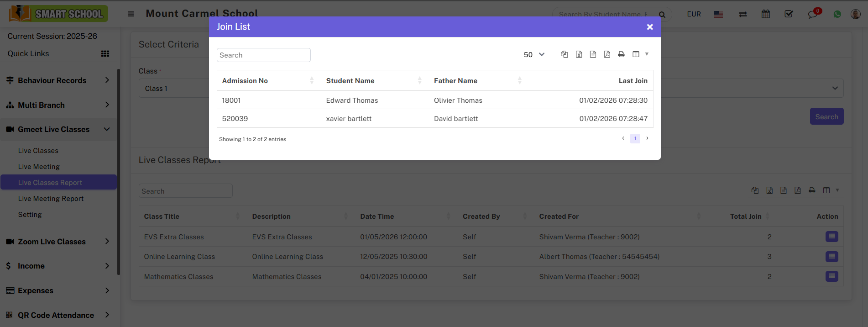Click father name Olivier Thomas
Viewport: 868px width, 327px height.
click(458, 100)
